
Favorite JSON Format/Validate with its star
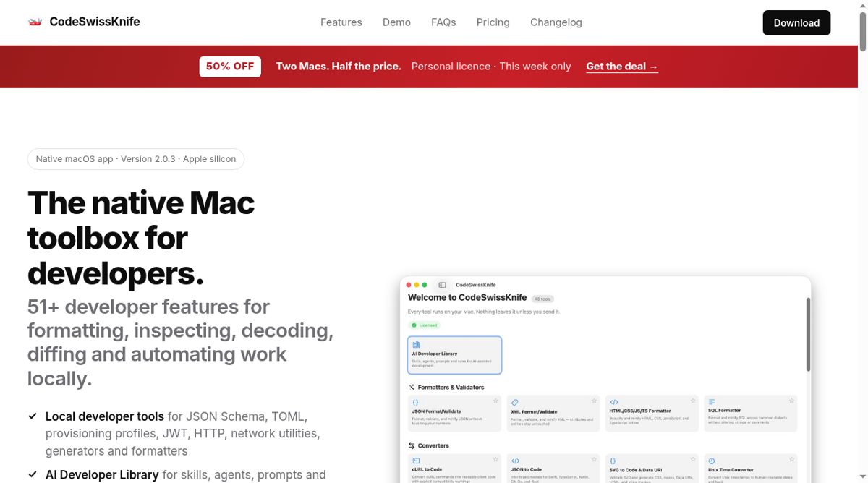pos(495,400)
